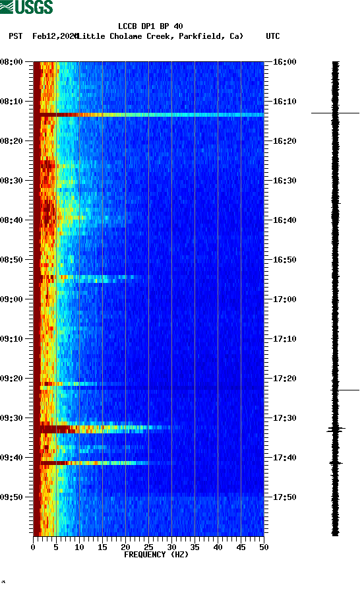This screenshot has width=364, height=589.
Task: Click the broadband spectrogram band near 08:13
Action: (x=149, y=115)
